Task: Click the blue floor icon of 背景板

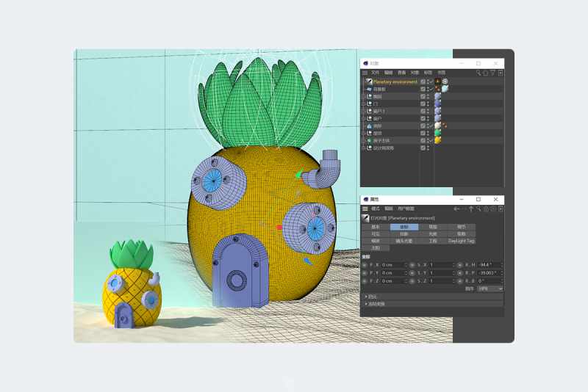Action: (x=369, y=89)
